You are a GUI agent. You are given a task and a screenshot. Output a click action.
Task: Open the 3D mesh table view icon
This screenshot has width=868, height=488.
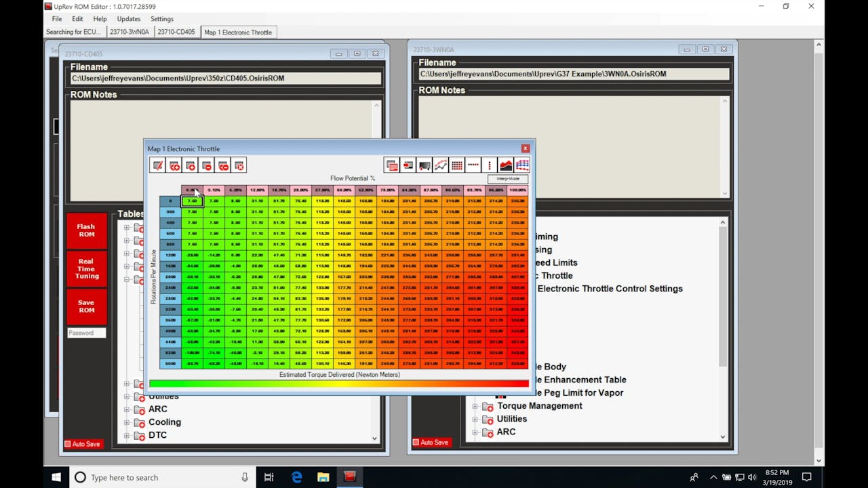tap(521, 165)
